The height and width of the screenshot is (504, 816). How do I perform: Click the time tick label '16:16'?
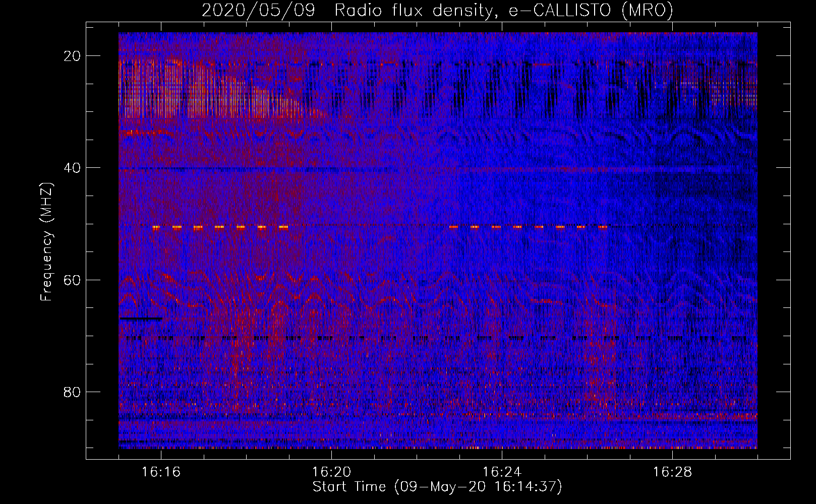coord(161,472)
